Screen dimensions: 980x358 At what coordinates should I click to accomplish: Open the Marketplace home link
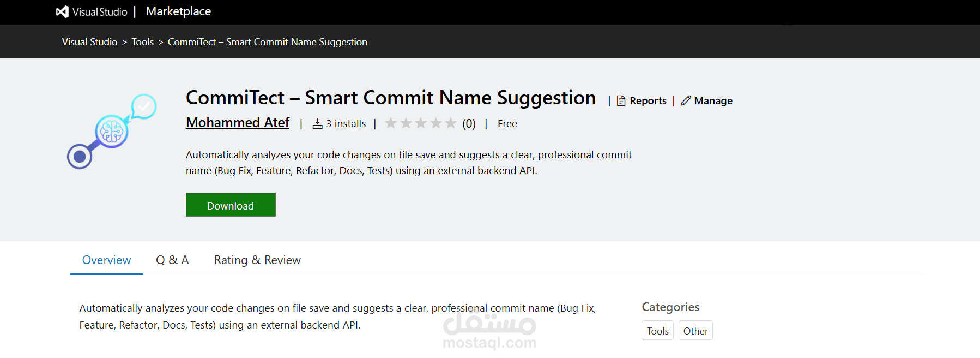point(178,11)
